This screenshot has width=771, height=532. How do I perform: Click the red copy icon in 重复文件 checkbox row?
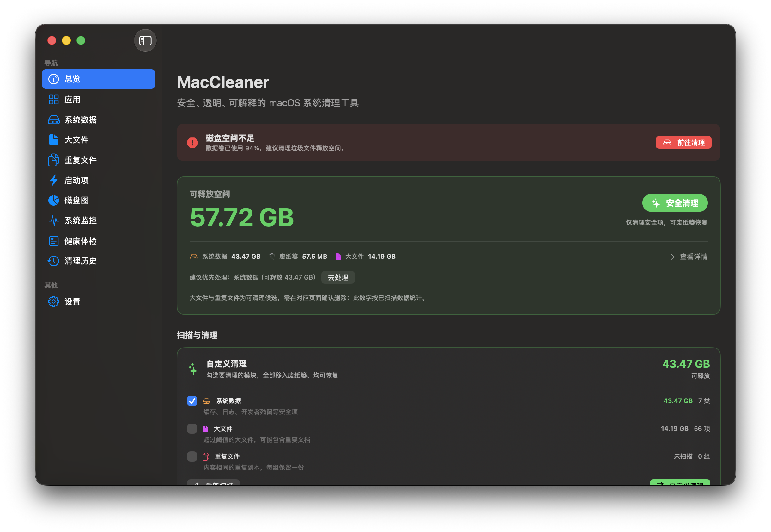[206, 457]
